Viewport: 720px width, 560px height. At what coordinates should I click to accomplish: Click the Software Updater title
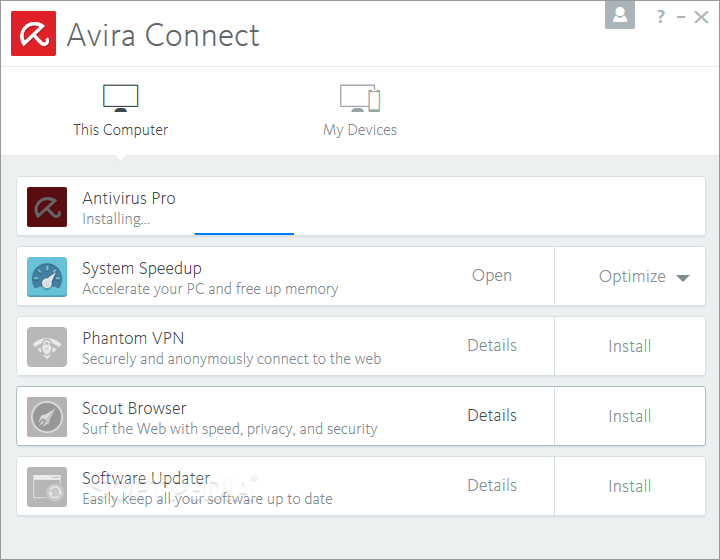tap(146, 478)
